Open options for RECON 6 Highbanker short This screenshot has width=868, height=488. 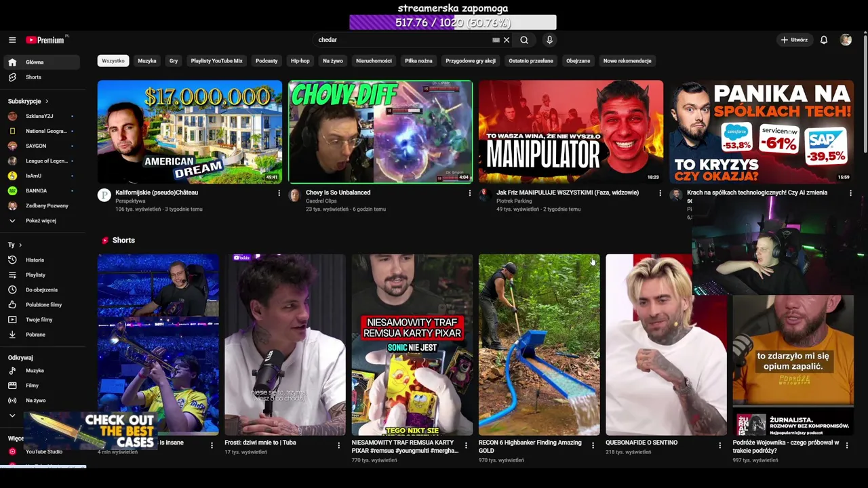(x=593, y=445)
